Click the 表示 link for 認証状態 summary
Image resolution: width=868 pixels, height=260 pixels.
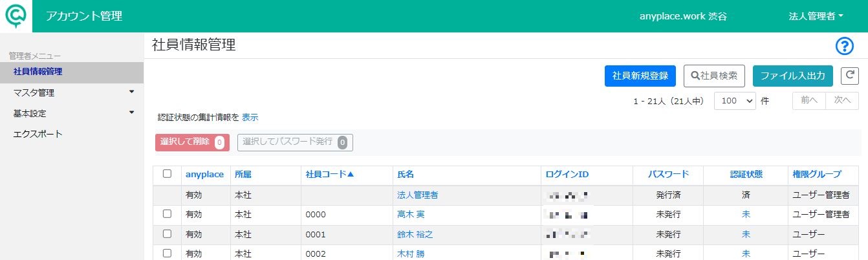point(250,118)
